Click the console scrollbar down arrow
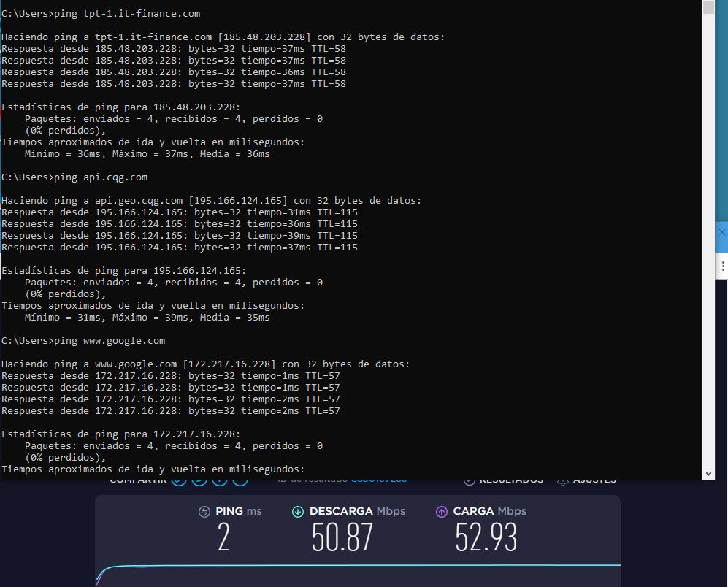Image resolution: width=728 pixels, height=587 pixels. pos(708,474)
